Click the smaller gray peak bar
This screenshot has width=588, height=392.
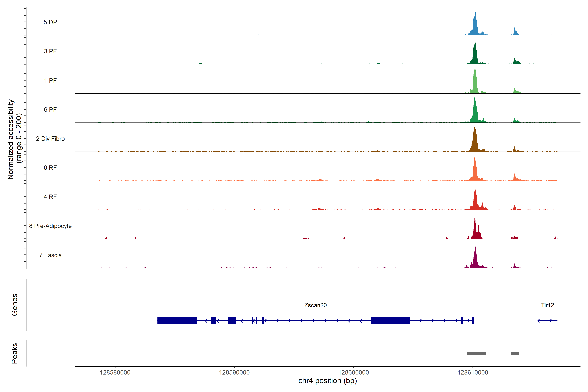pos(515,353)
